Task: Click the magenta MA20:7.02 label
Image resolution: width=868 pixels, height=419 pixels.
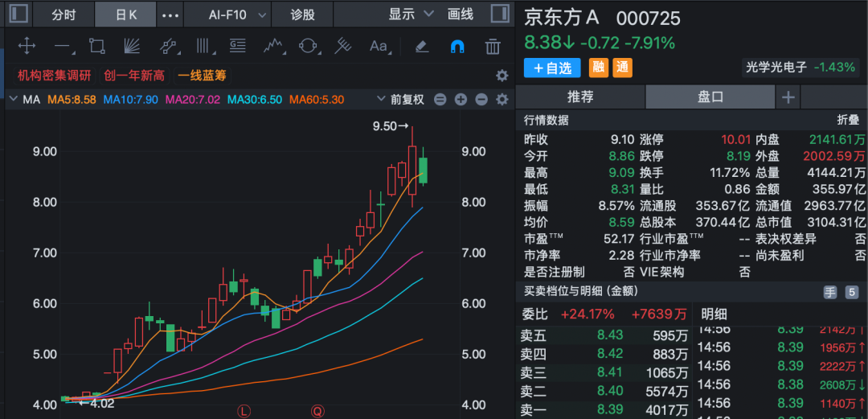Action: point(193,100)
